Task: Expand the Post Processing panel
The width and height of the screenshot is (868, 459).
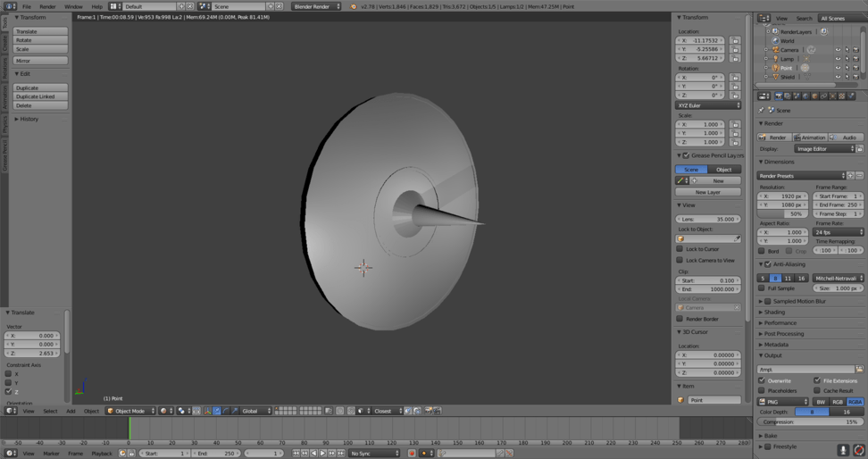Action: [x=784, y=334]
